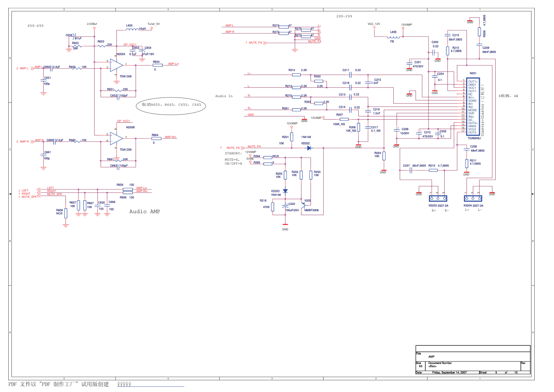Select the 'C217' capacitor label
Image resolution: width=554 pixels, height=392 pixels.
pos(374,128)
